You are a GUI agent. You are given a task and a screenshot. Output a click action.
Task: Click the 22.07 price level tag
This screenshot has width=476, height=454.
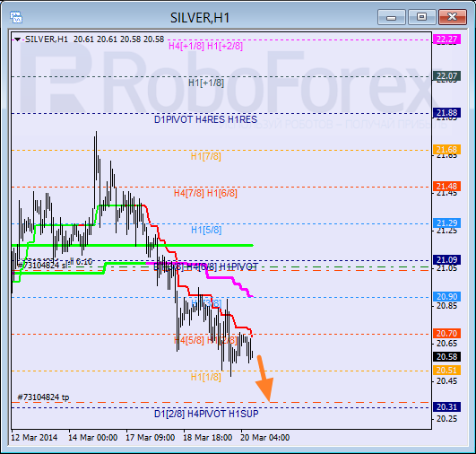[x=446, y=76]
